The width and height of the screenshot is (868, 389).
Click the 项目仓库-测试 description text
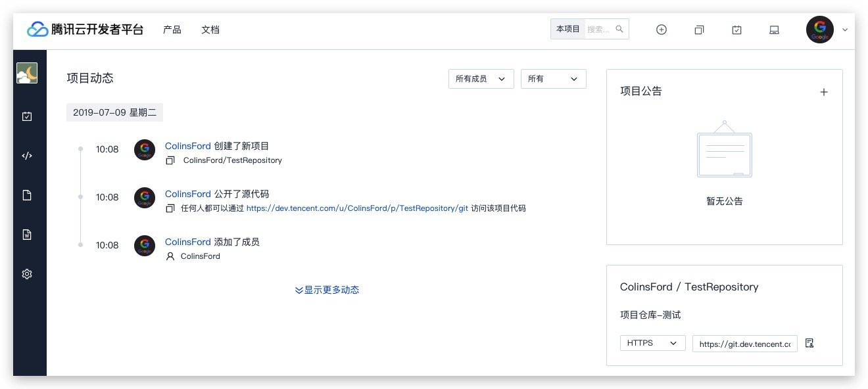[650, 315]
